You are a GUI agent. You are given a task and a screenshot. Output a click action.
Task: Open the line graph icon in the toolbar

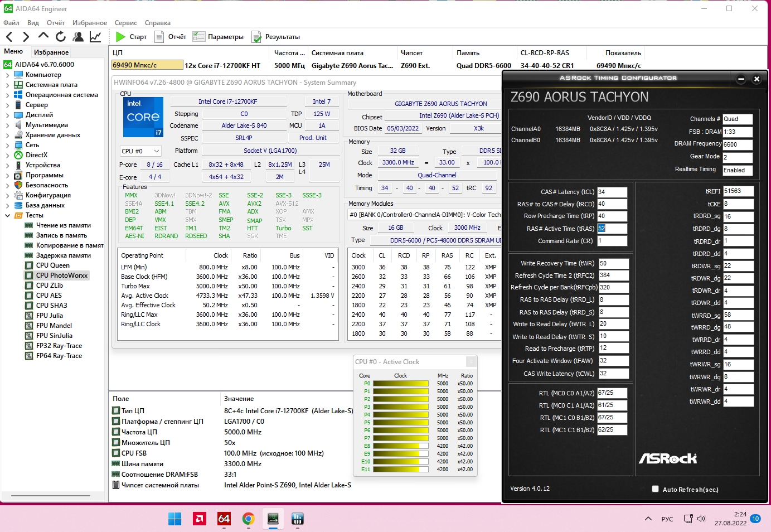(x=95, y=37)
